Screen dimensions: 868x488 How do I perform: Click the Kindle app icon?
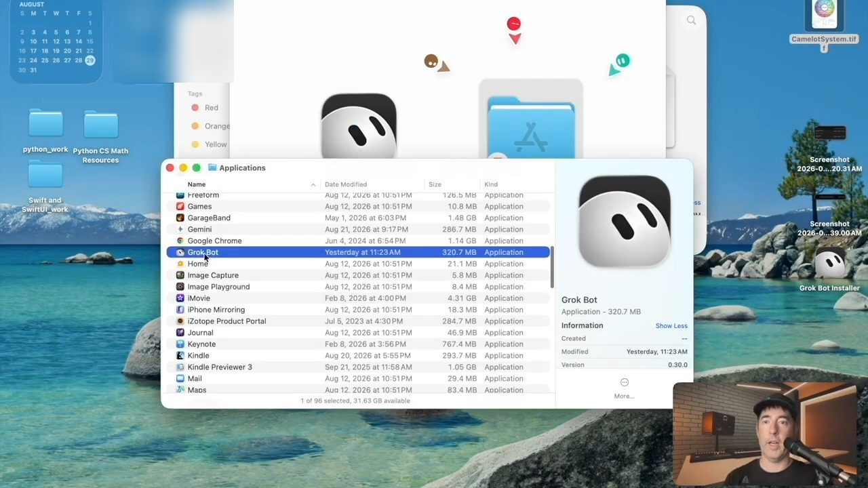tap(180, 356)
